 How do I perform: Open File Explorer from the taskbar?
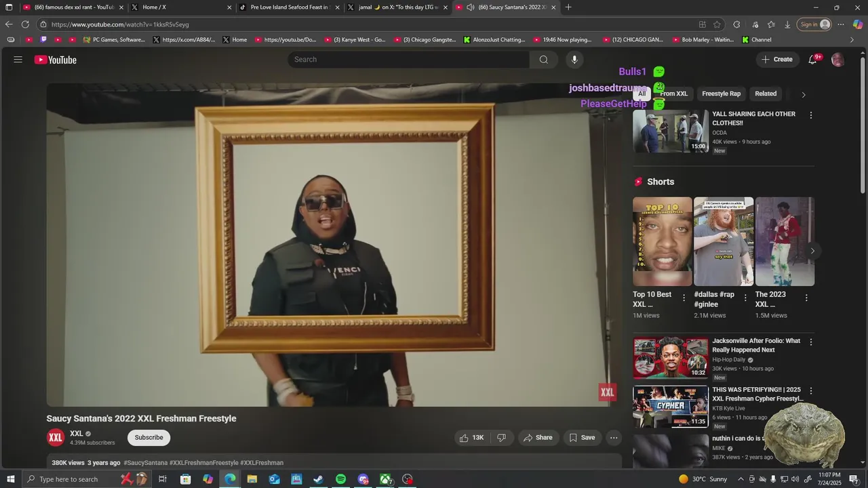[252, 479]
